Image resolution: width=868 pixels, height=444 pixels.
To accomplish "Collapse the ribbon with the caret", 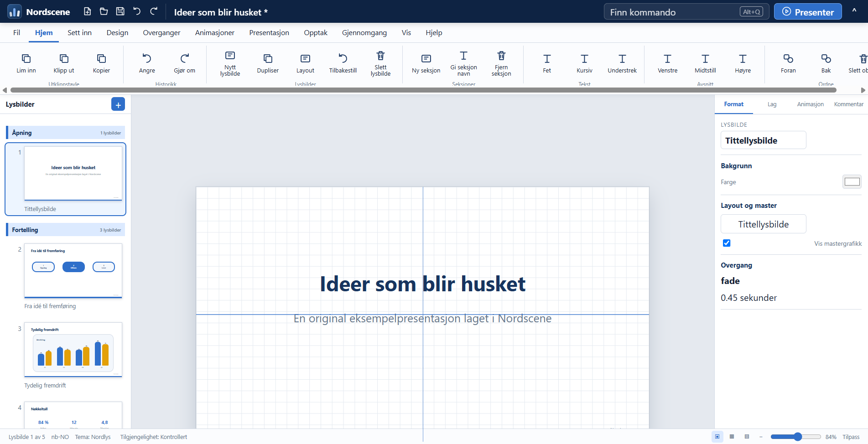I will point(854,11).
